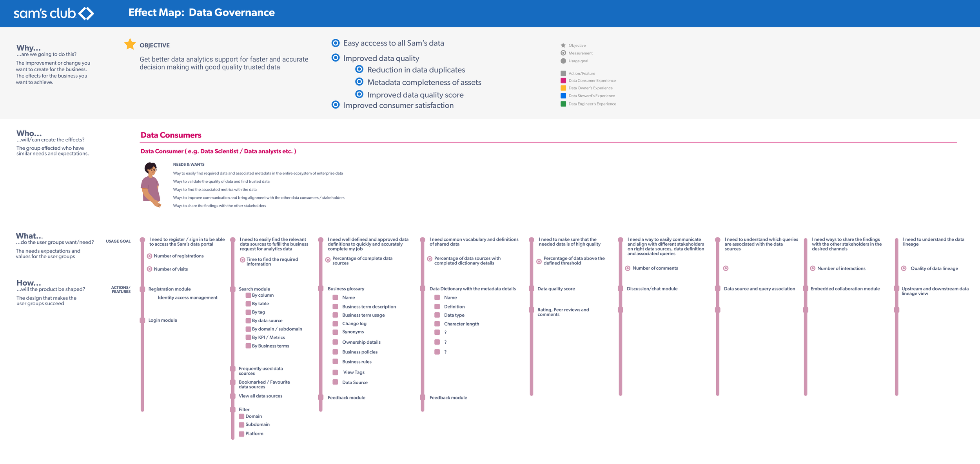The image size is (980, 464).
Task: Click the Search module node marker
Action: pyautogui.click(x=232, y=289)
